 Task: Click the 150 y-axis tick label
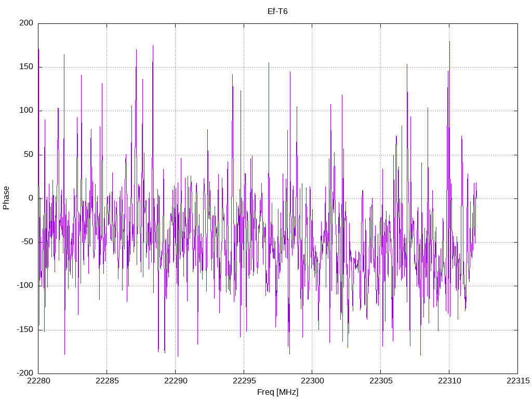[x=26, y=67]
